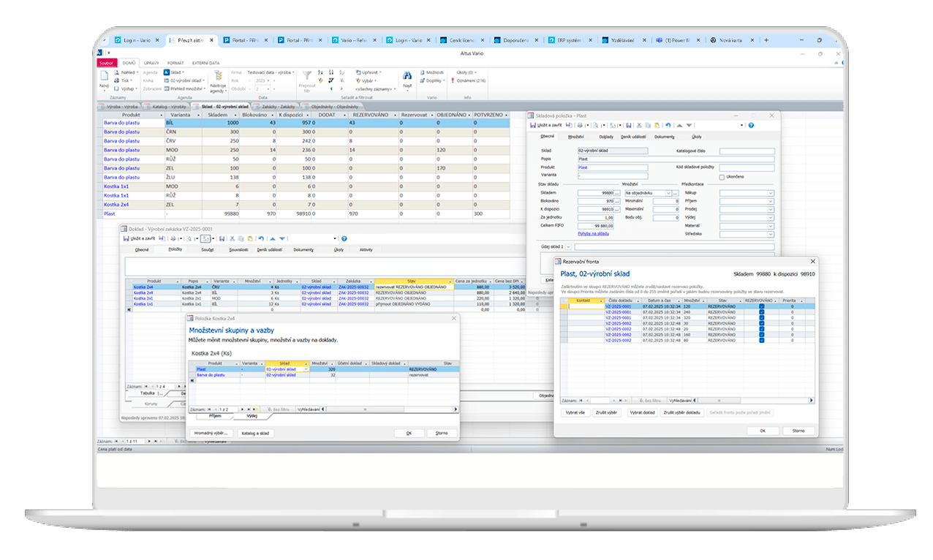Click undo icon in Doklad window toolbar
This screenshot has height=560, width=933.
[x=260, y=238]
